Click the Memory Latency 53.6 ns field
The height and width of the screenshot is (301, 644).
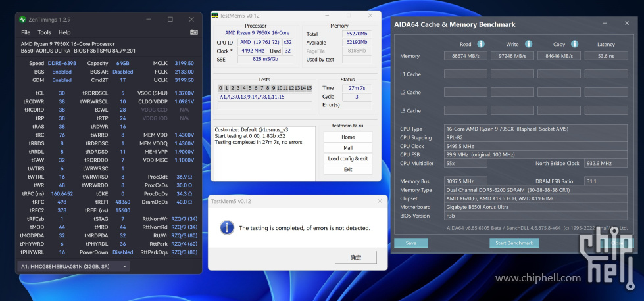click(607, 56)
